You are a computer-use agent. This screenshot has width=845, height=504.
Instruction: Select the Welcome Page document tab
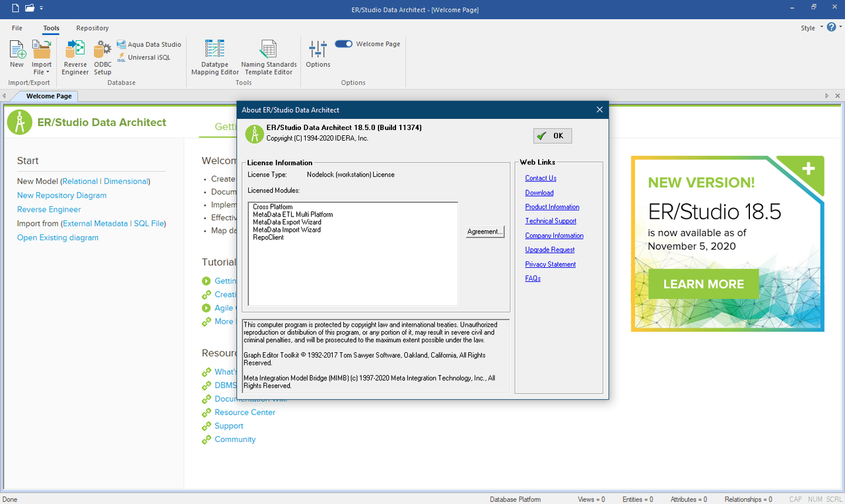point(48,96)
